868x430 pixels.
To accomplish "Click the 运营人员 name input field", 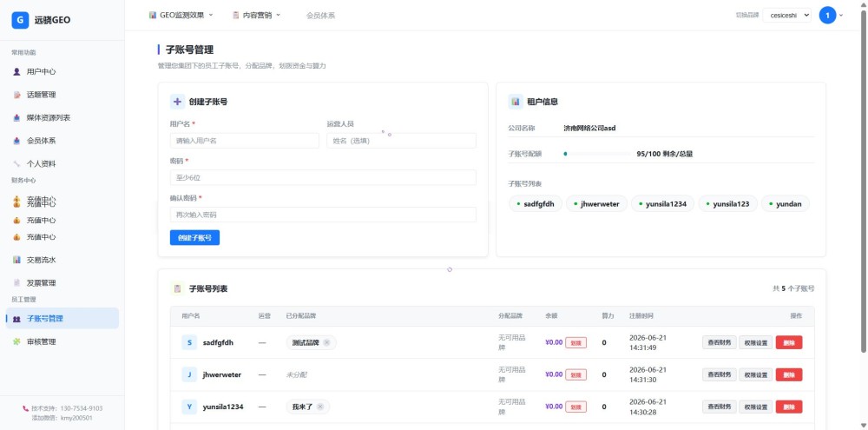I will tap(401, 141).
